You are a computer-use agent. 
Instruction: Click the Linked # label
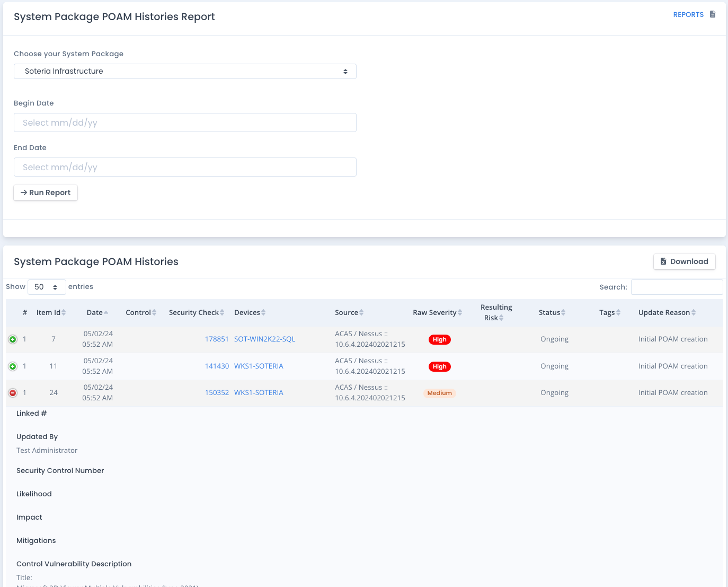click(31, 414)
